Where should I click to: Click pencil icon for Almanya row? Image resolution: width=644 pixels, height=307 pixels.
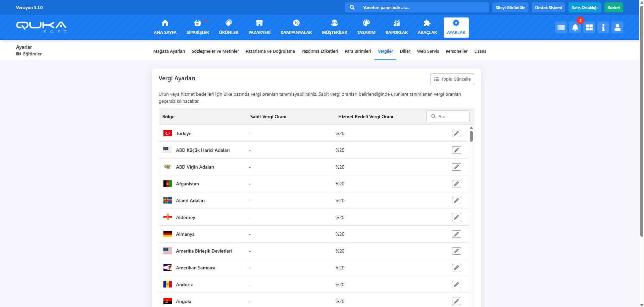point(456,234)
